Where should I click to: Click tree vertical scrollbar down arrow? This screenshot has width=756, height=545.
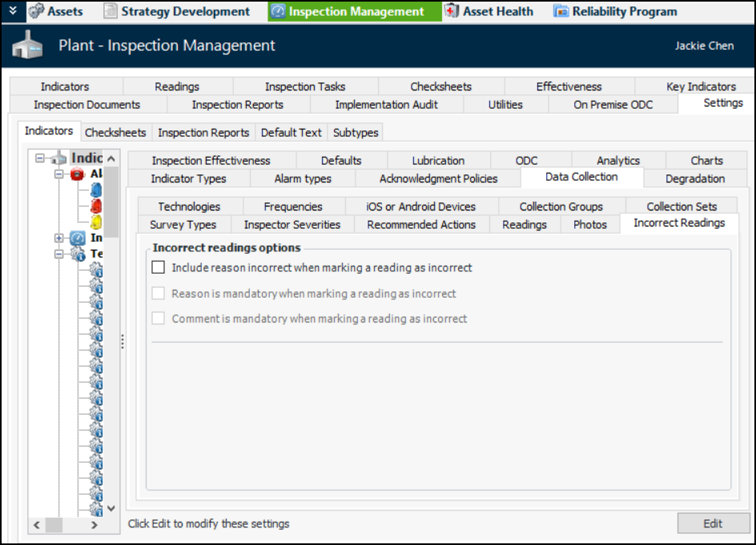(x=111, y=508)
